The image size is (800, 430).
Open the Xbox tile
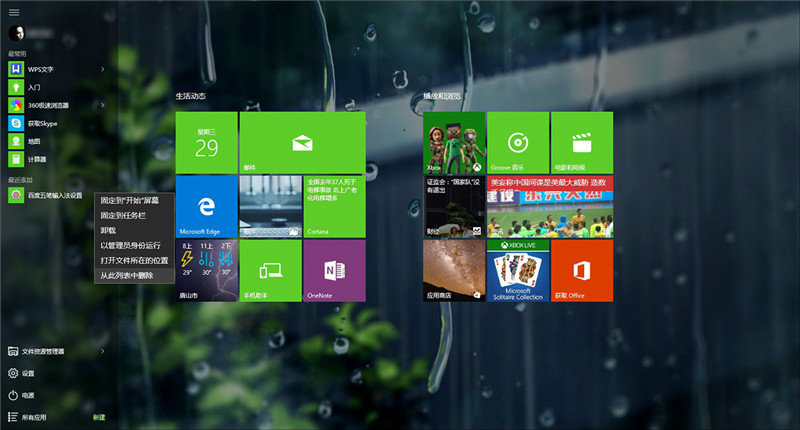tap(454, 143)
